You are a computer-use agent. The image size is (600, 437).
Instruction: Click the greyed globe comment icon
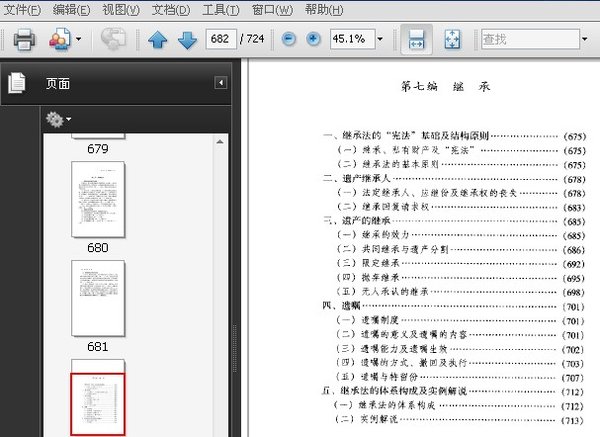[x=113, y=39]
